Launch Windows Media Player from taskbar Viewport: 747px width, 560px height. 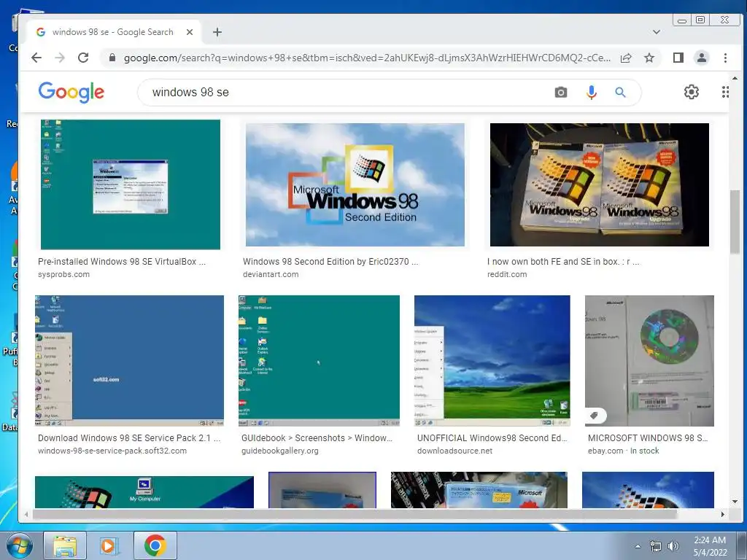click(109, 545)
